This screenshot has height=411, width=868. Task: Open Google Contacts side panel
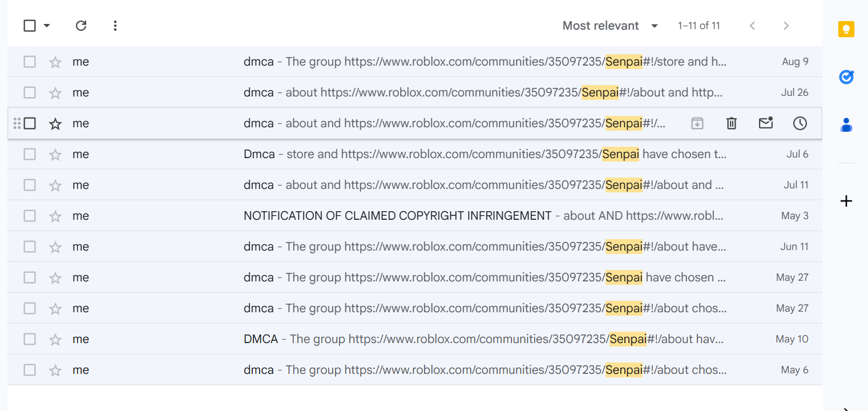tap(846, 124)
